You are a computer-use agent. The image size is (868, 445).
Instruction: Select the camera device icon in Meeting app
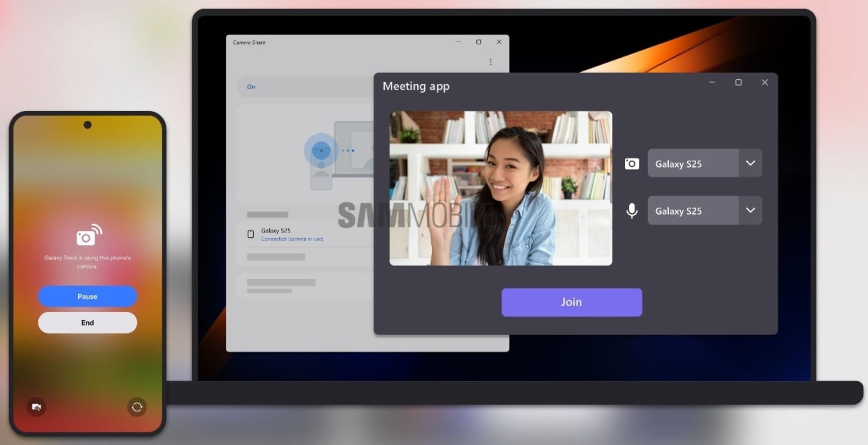pyautogui.click(x=631, y=164)
